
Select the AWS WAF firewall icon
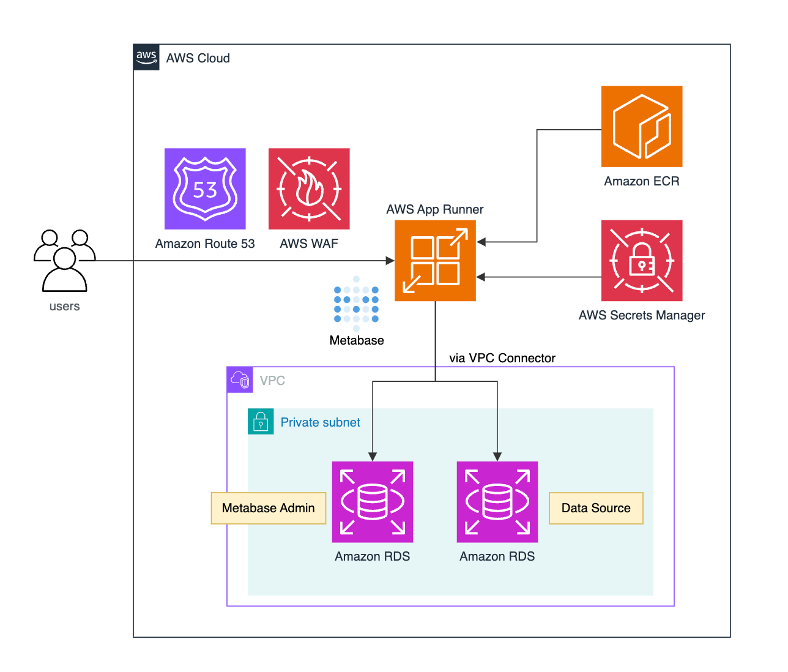(x=309, y=189)
